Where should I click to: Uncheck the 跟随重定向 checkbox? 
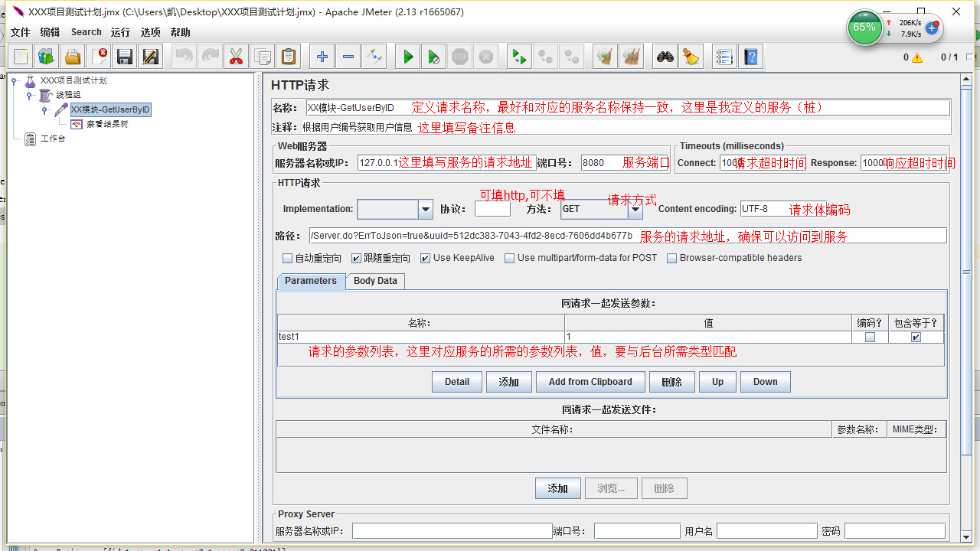(x=356, y=259)
